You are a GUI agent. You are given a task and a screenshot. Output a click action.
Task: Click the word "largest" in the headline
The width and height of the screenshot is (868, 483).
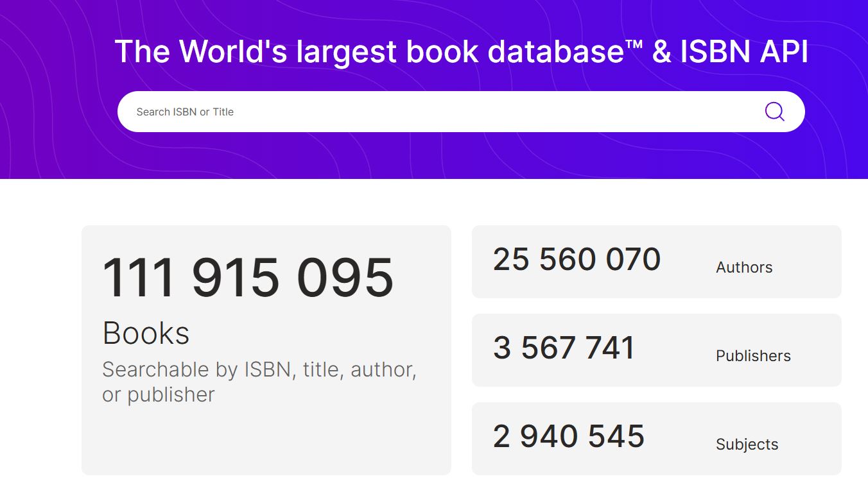click(347, 53)
